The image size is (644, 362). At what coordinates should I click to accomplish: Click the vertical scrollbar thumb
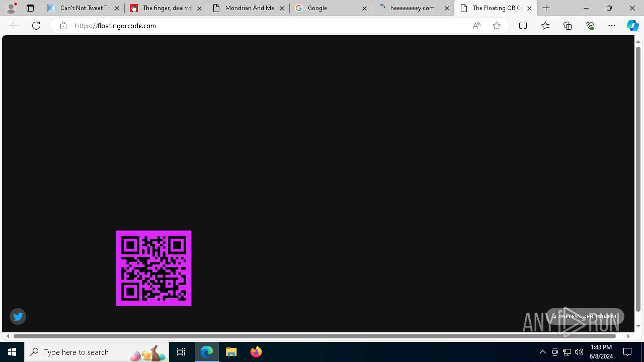(638, 178)
